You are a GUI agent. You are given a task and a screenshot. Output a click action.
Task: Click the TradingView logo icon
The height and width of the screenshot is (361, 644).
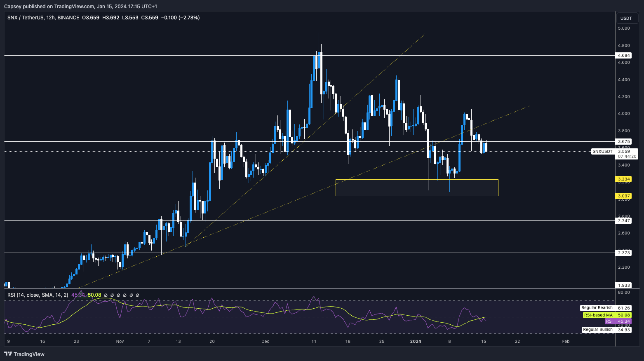pos(8,354)
